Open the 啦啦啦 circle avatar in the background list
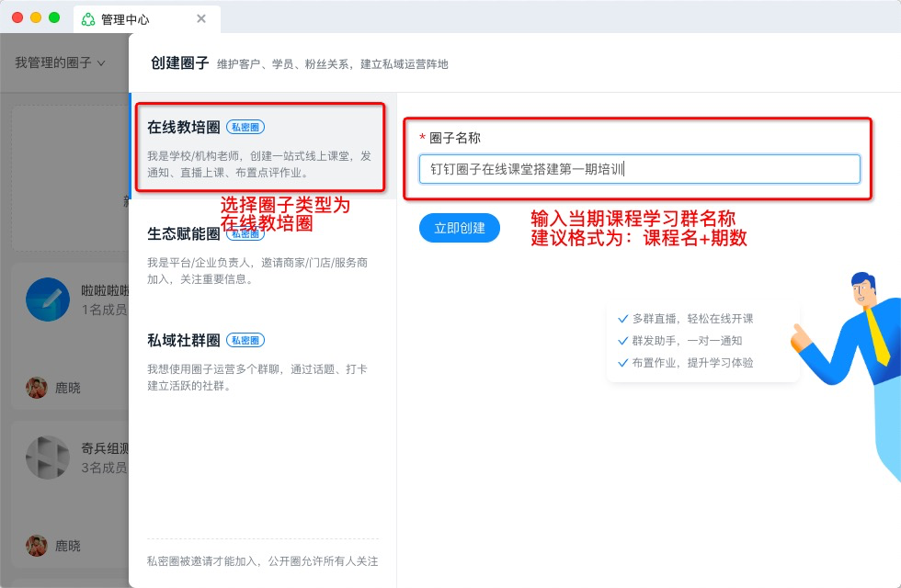Viewport: 901px width, 588px height. coord(48,300)
